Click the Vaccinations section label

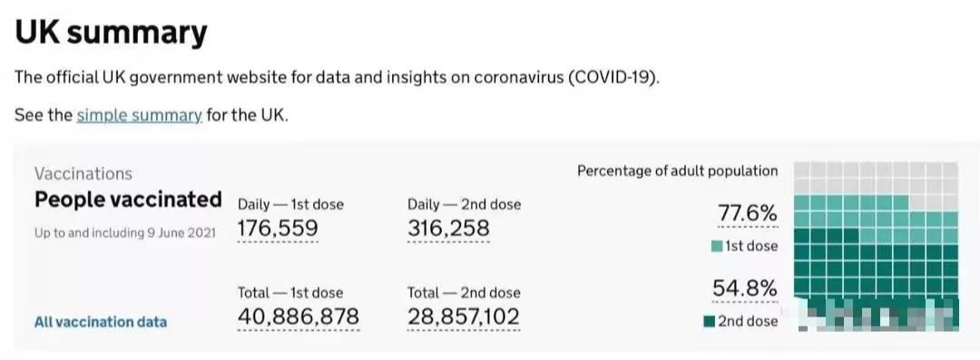point(83,173)
